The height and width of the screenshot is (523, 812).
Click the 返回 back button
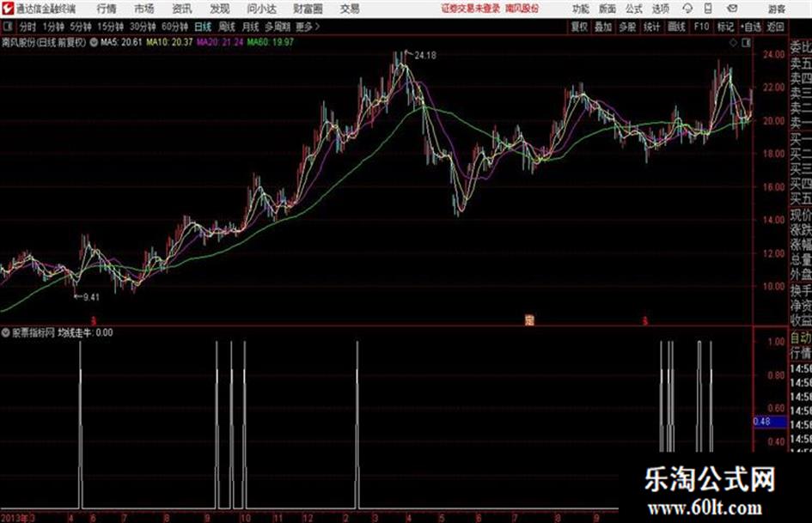point(775,27)
